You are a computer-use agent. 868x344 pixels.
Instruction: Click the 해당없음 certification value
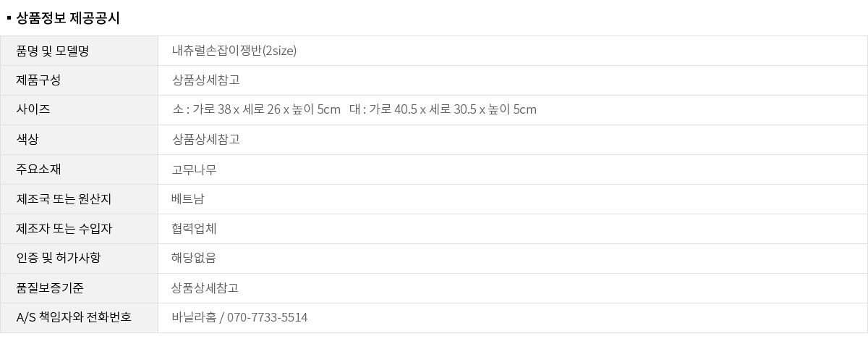point(194,259)
